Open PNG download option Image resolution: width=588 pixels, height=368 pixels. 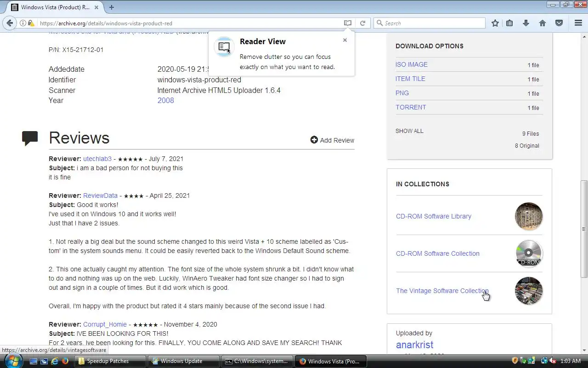click(x=402, y=93)
